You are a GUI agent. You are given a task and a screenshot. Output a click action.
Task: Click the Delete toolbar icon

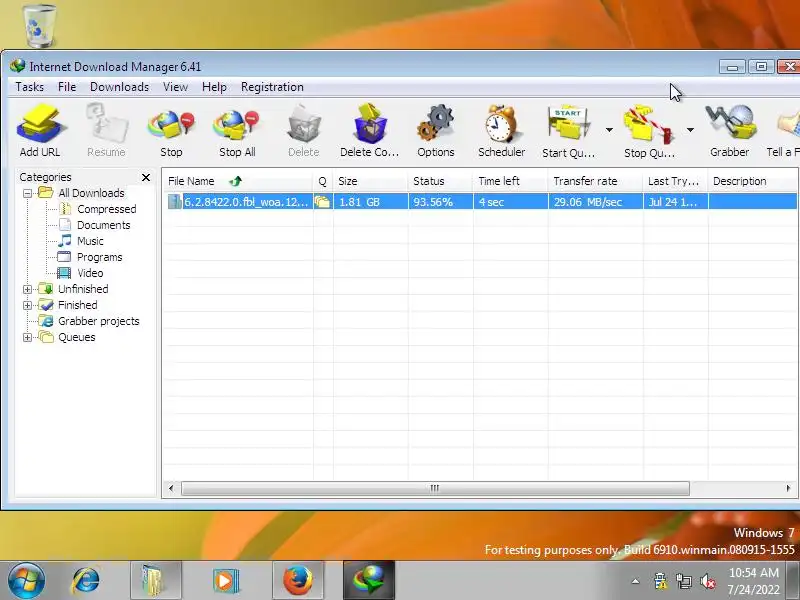[x=304, y=130]
